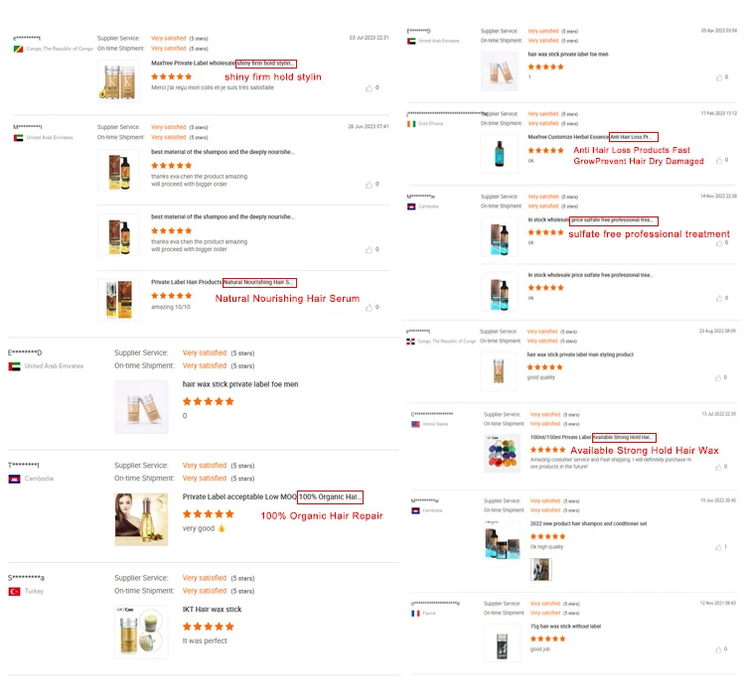This screenshot has width=745, height=700.
Task: Open 'IKT Hair wax stick' product link
Action: click(x=212, y=610)
